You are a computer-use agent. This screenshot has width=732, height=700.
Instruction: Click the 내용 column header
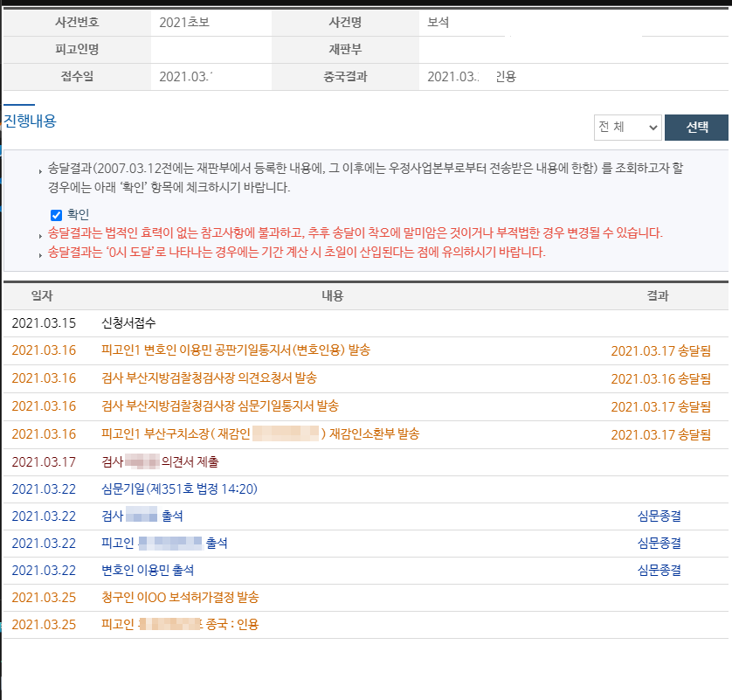click(333, 296)
